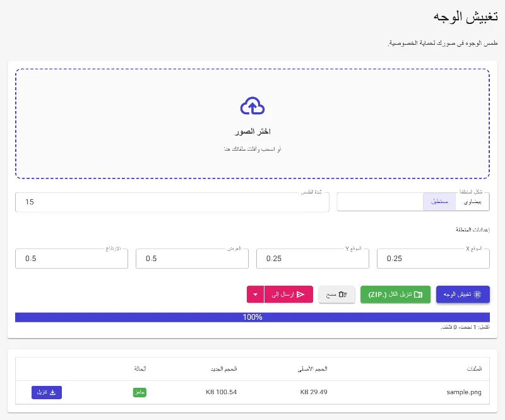
Task: Click اختر الصور to choose images
Action: pyautogui.click(x=252, y=131)
